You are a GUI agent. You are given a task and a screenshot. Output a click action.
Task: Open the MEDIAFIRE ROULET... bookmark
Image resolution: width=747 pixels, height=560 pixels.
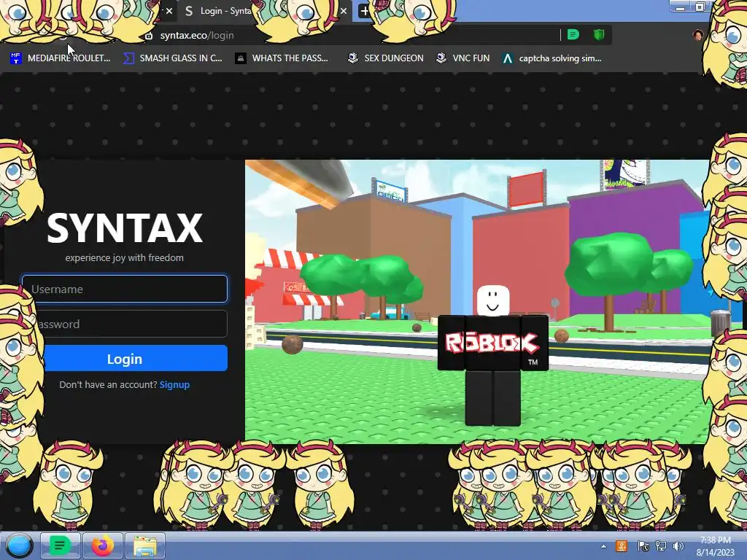click(60, 58)
